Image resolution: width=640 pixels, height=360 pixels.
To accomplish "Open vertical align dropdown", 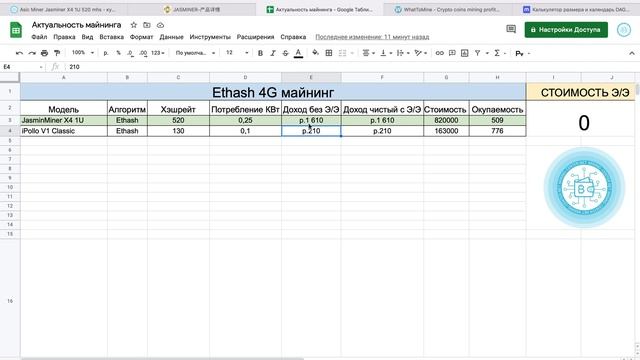I will pos(386,53).
